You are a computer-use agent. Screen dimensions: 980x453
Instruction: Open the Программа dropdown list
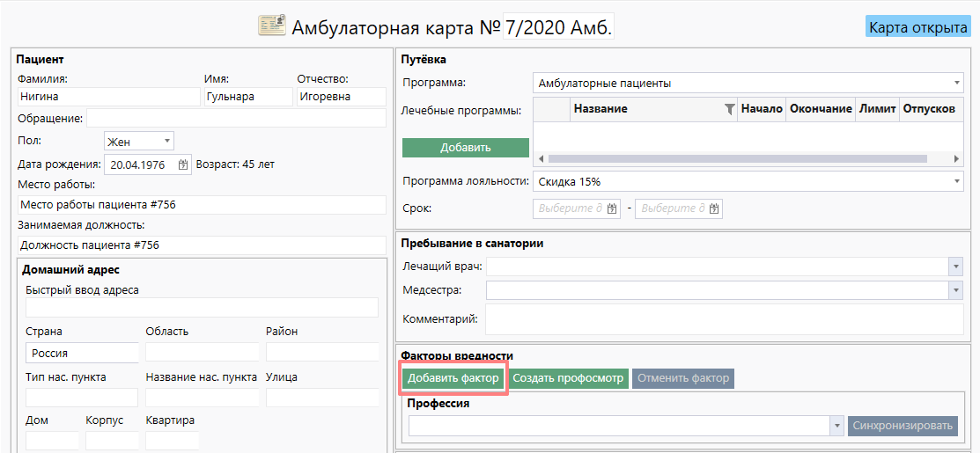coord(956,84)
